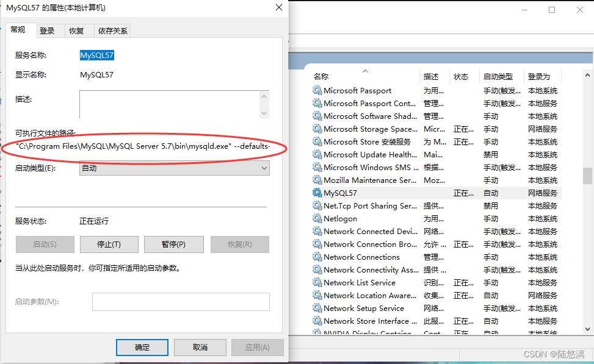Click the gear icon beside Net.Tcp Port Sharing

pyautogui.click(x=317, y=206)
